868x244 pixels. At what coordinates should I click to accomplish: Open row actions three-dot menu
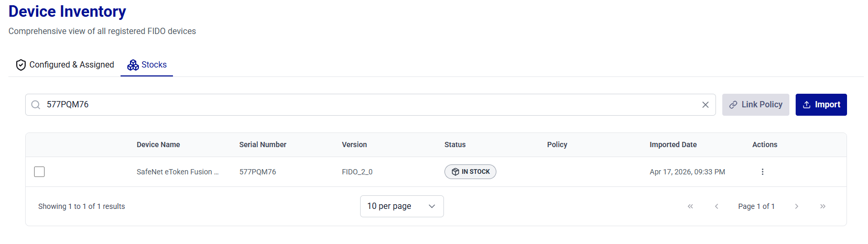pyautogui.click(x=762, y=172)
